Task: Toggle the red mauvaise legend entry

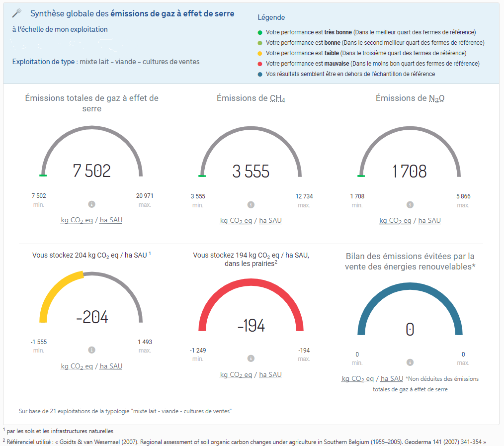Action: point(259,63)
